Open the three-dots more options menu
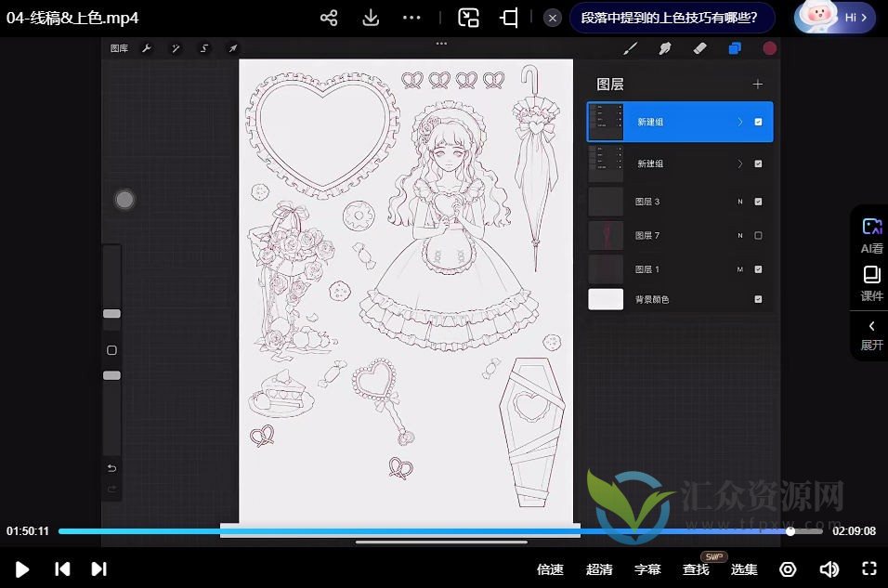888x588 pixels. tap(412, 18)
